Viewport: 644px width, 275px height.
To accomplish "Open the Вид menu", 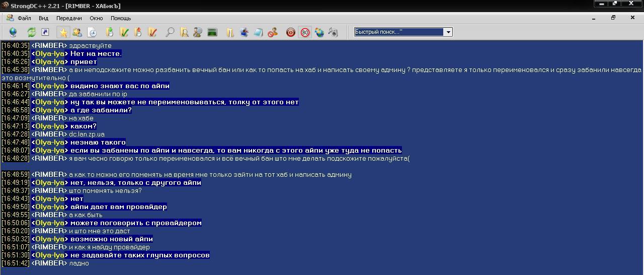I will [x=43, y=18].
